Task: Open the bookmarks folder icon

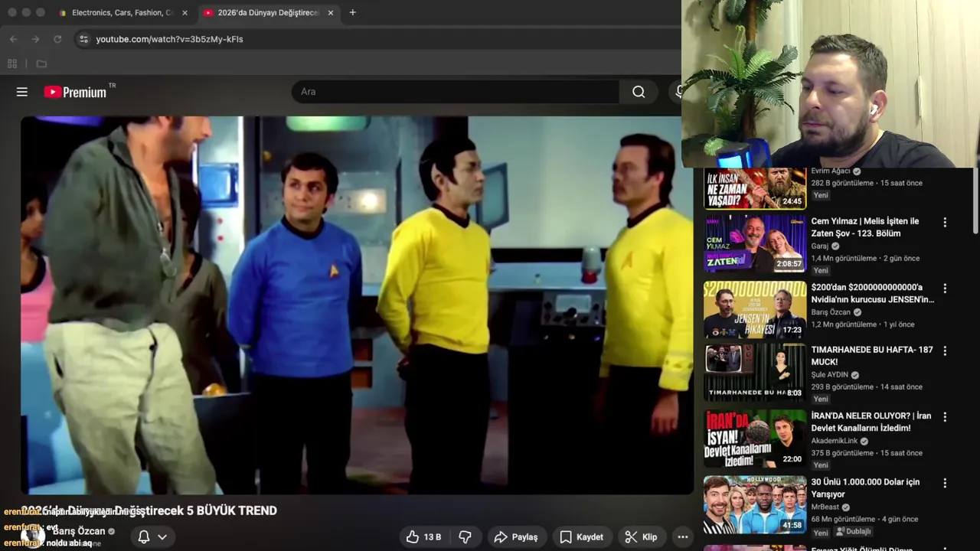Action: [x=41, y=64]
